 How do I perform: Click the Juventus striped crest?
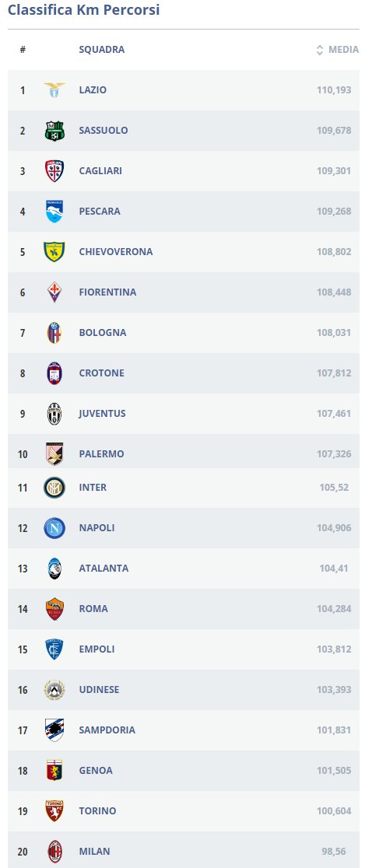coord(54,414)
